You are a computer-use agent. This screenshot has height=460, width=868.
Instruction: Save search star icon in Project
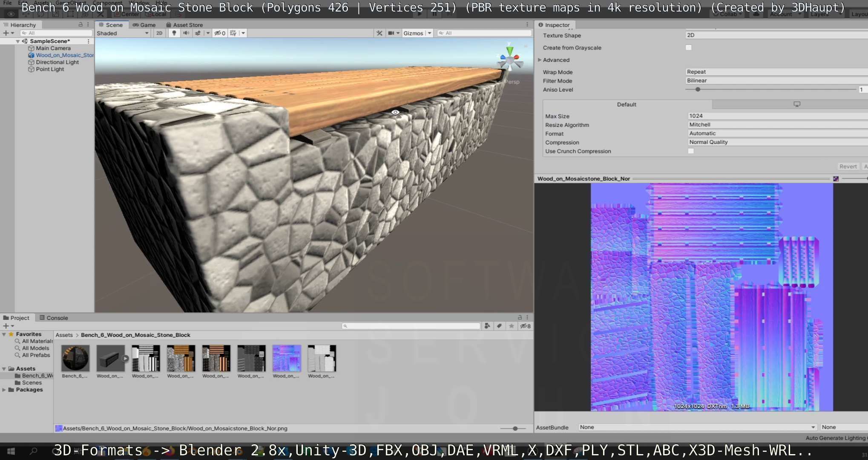pos(511,326)
